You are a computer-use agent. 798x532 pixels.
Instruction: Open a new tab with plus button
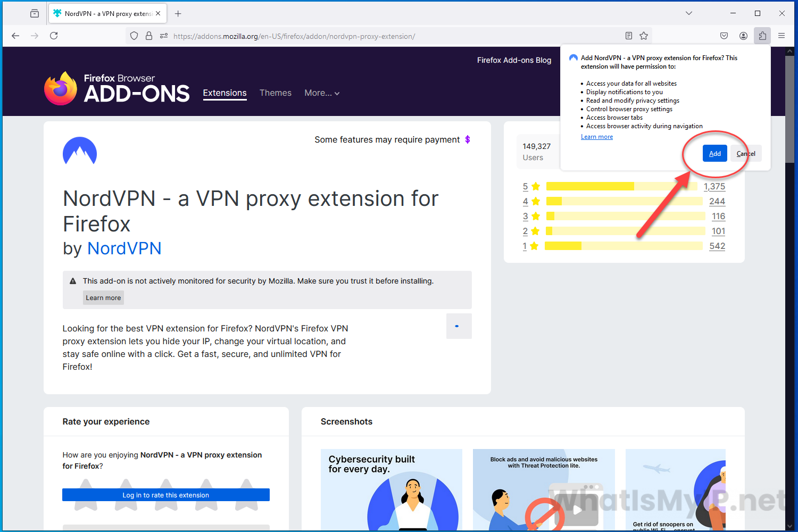[x=178, y=13]
